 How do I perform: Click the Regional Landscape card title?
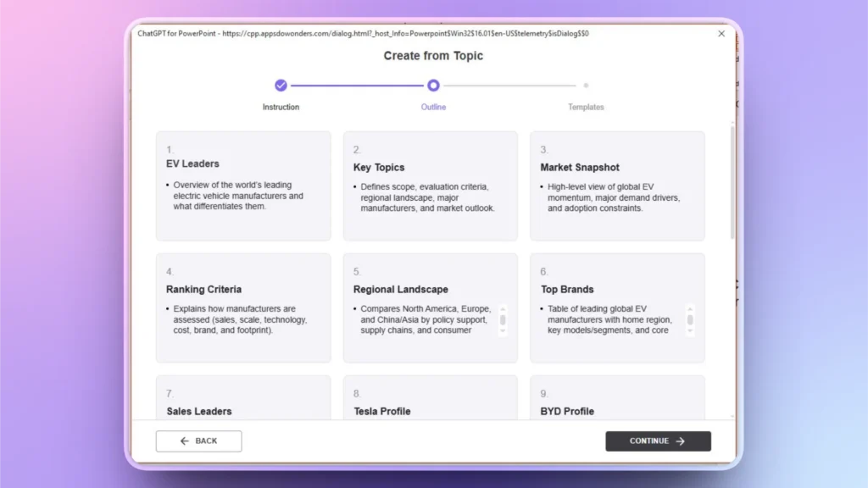(x=401, y=290)
